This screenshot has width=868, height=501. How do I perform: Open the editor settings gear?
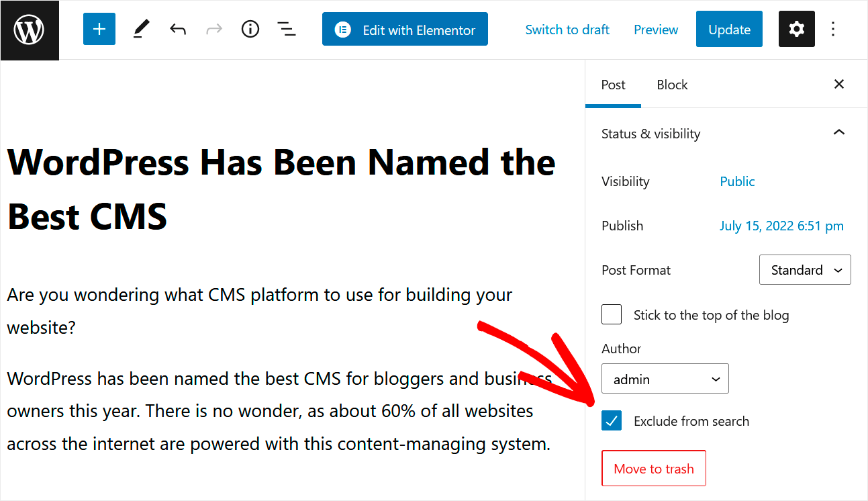(x=796, y=29)
